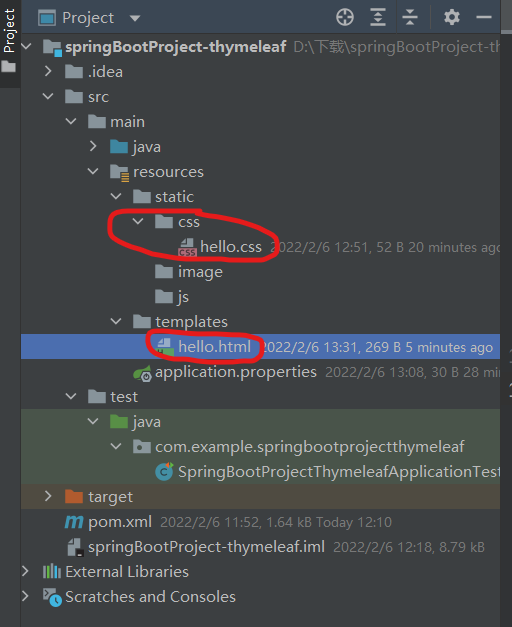512x627 pixels.
Task: Open the Project panel settings gear
Action: (x=452, y=18)
